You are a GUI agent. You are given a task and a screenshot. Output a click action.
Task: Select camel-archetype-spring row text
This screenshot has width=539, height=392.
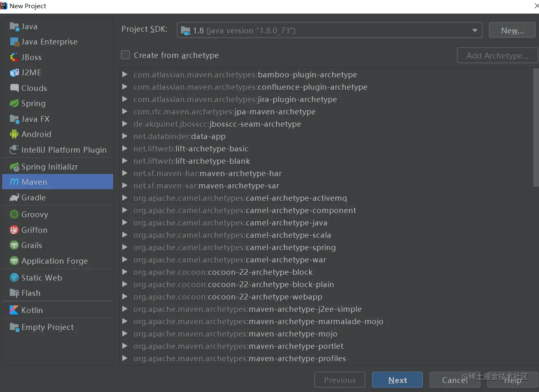click(x=234, y=247)
